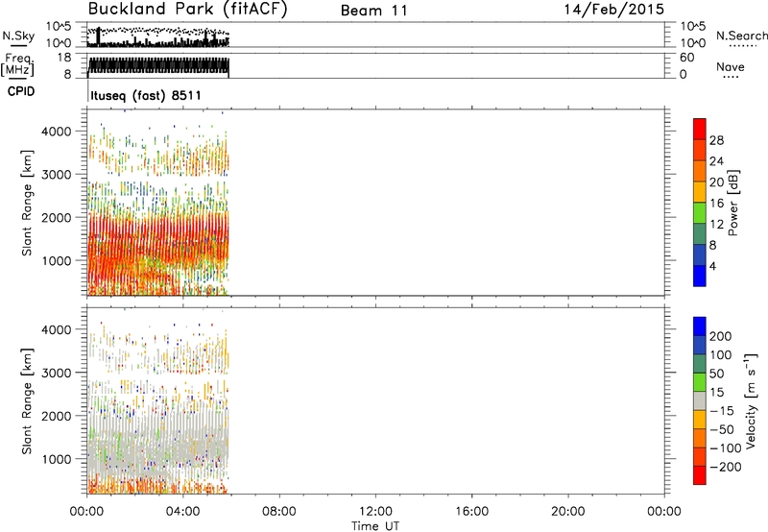Click the 'N.Search' legend label
This screenshot has width=768, height=532.
pyautogui.click(x=741, y=36)
